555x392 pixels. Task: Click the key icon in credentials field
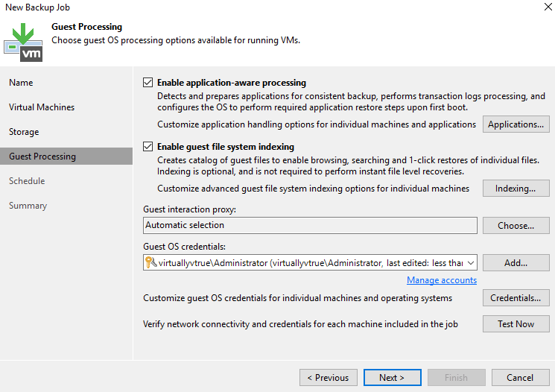click(x=150, y=262)
